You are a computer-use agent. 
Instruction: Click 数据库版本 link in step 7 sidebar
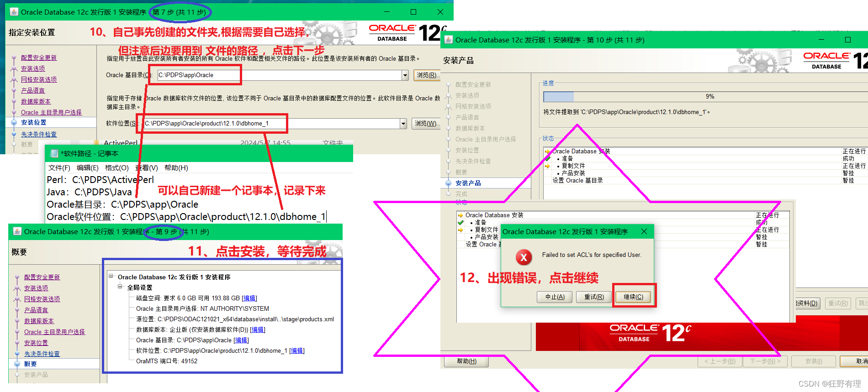(x=36, y=101)
